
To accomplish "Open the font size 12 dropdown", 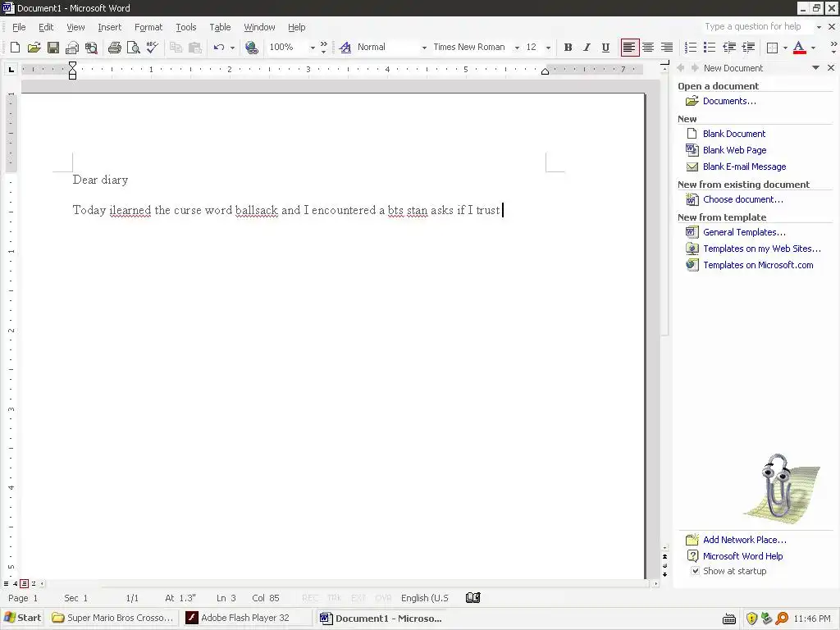I will (x=548, y=48).
